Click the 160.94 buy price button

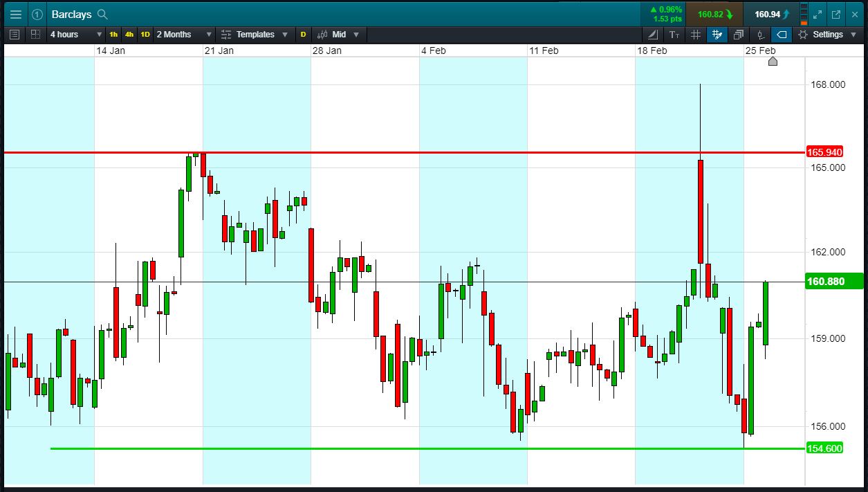pyautogui.click(x=772, y=14)
